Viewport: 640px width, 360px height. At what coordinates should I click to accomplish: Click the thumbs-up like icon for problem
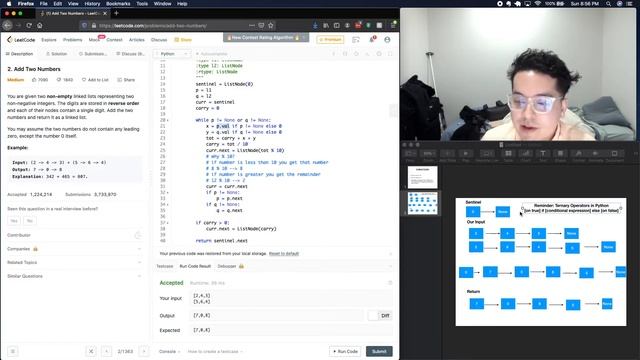point(34,80)
